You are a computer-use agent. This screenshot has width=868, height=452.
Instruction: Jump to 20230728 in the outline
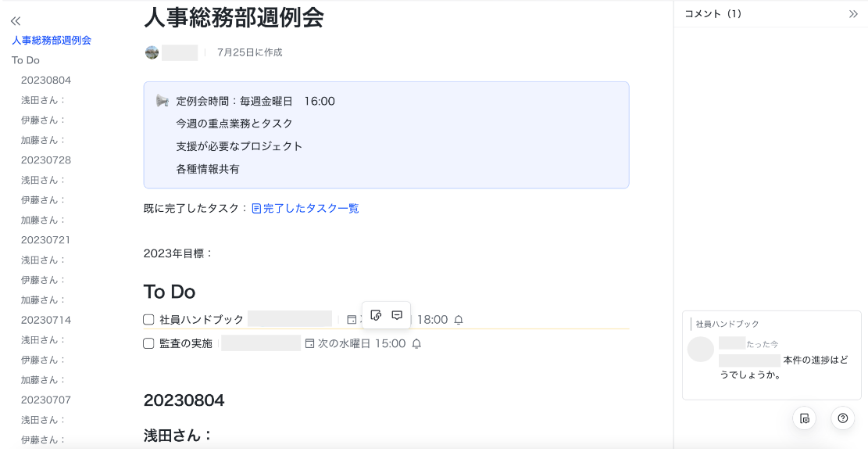[x=46, y=160]
